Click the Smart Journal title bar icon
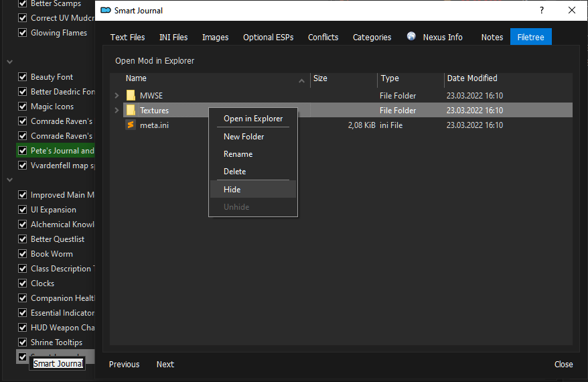The image size is (588, 382). pos(105,11)
